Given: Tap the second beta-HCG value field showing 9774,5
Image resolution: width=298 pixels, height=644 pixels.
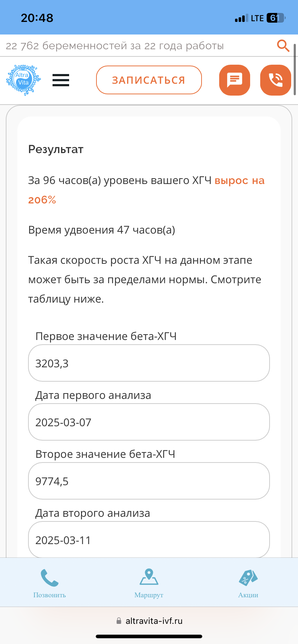Looking at the screenshot, I should [x=149, y=481].
